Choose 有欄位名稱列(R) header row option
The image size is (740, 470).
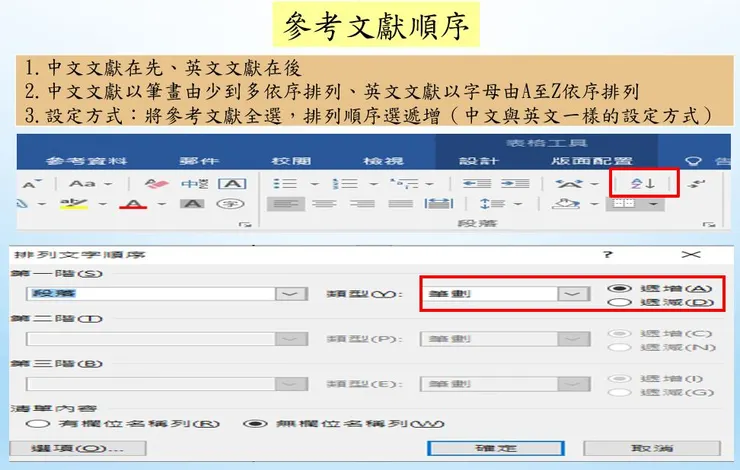[x=38, y=424]
